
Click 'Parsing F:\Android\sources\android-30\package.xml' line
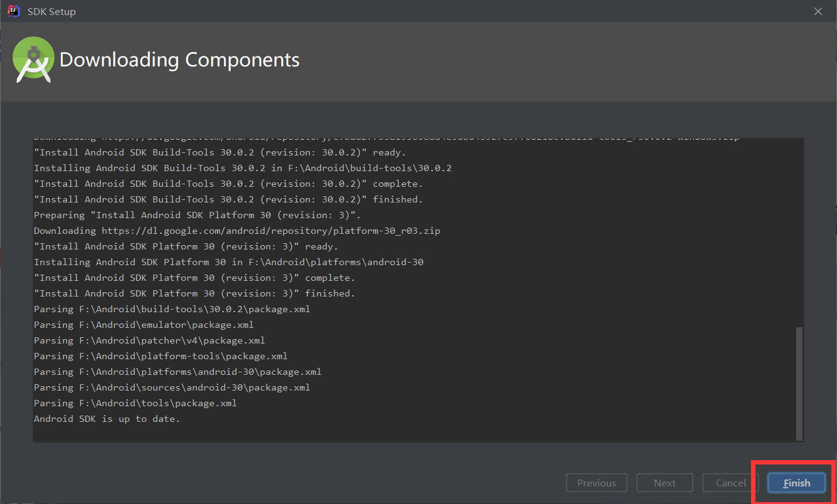[172, 387]
